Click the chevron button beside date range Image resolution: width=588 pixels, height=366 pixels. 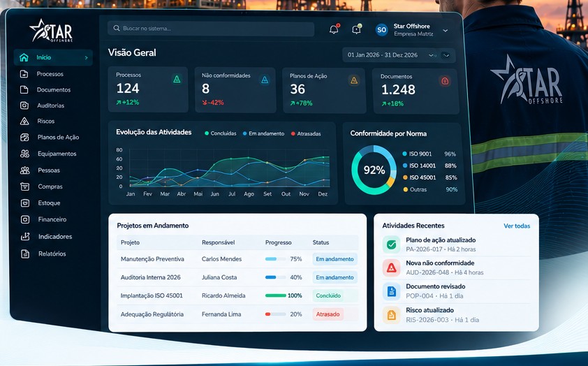tap(446, 55)
